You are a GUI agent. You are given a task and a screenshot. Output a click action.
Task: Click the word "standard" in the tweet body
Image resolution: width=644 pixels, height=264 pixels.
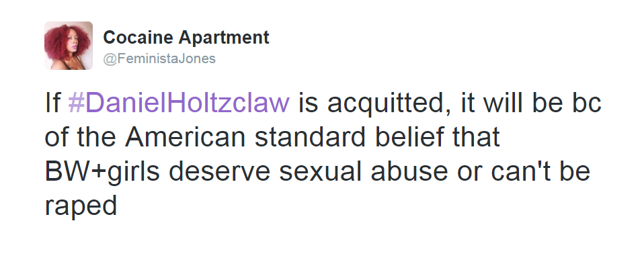coord(310,137)
